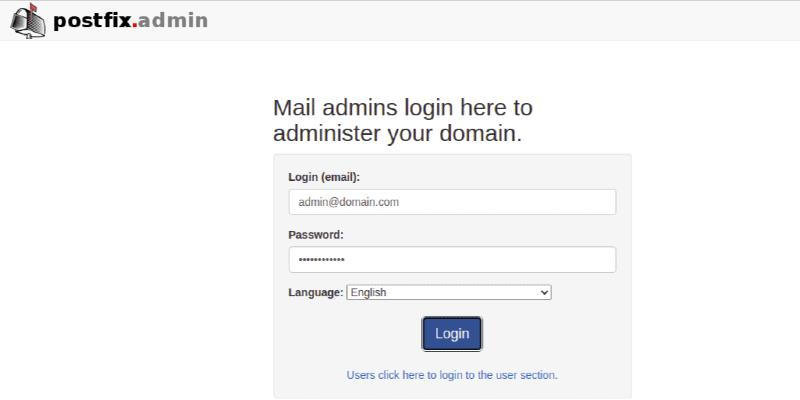Click the "postfix" word in the logo
The width and height of the screenshot is (800, 400).
(x=92, y=20)
